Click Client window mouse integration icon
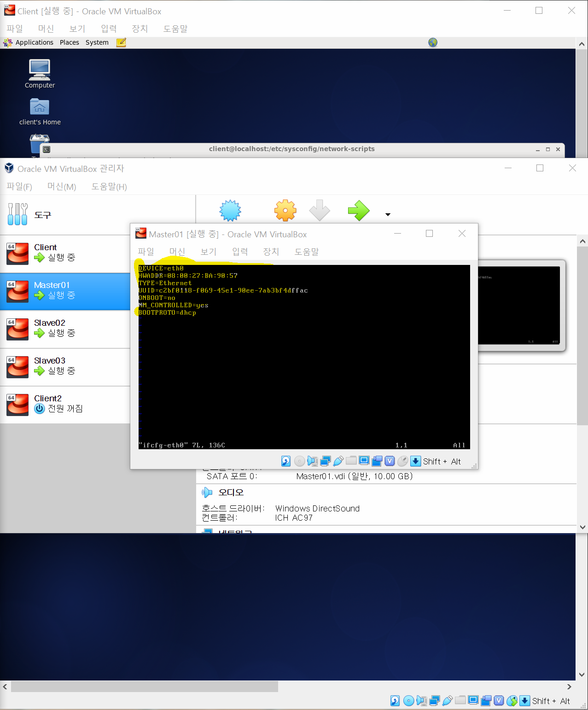Screen dimensions: 588x710 [512, 701]
